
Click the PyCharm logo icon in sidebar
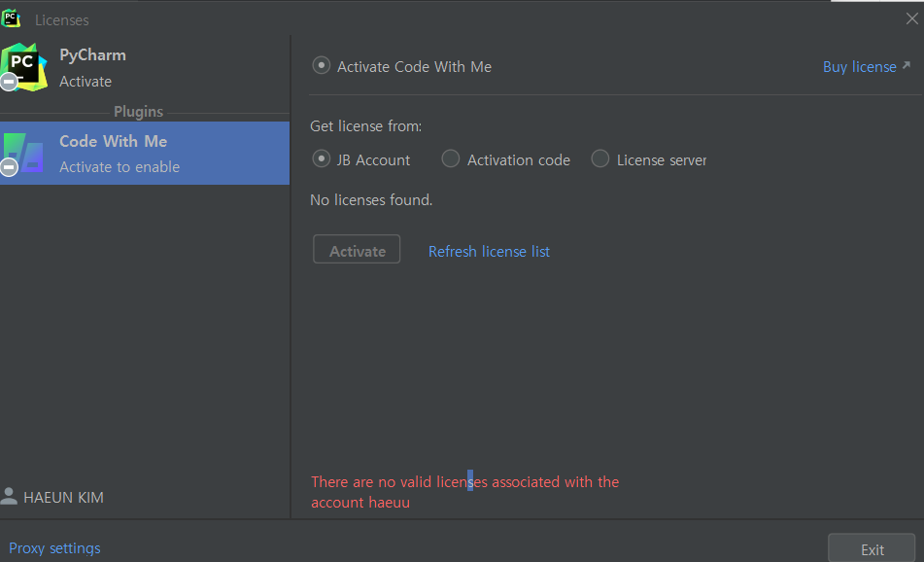(23, 67)
